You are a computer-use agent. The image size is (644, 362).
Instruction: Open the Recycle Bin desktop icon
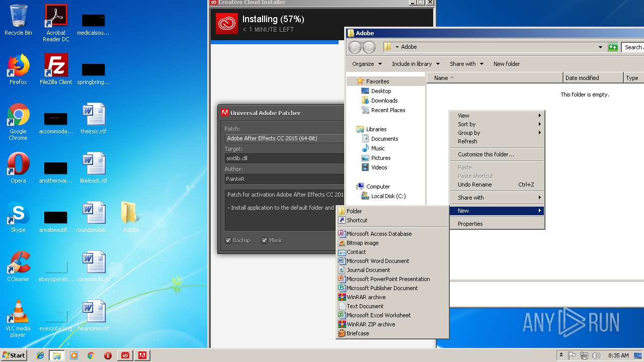[x=18, y=20]
